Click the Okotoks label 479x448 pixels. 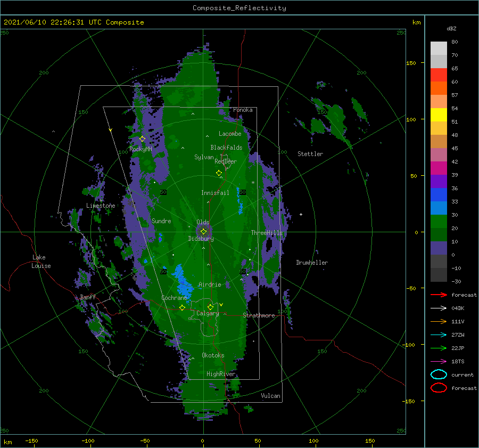coord(213,355)
